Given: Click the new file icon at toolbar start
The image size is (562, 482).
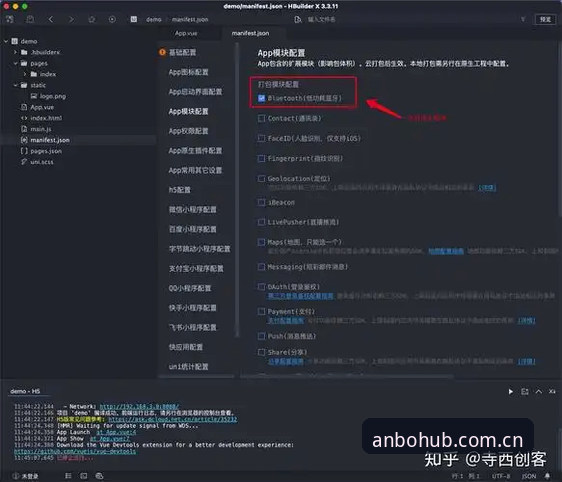Looking at the screenshot, I should point(10,19).
